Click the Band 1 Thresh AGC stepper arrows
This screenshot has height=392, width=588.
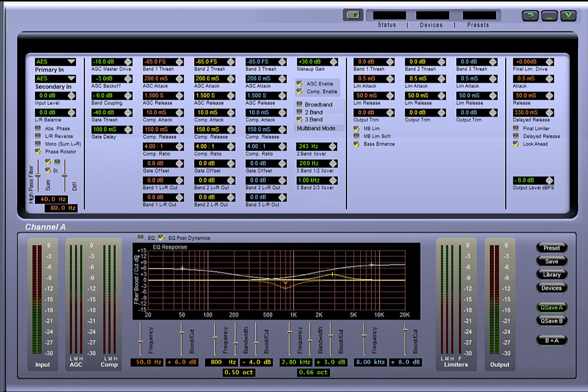tap(179, 62)
